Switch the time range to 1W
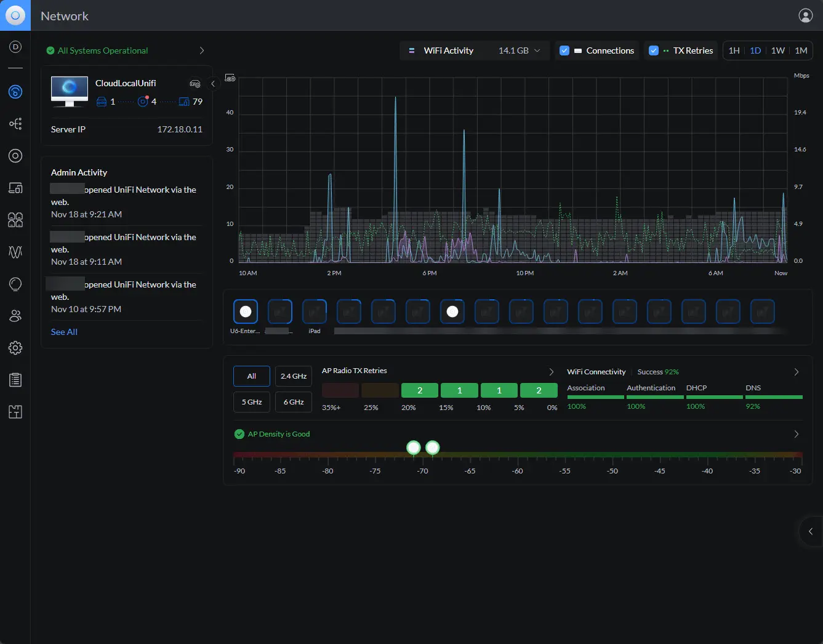 click(778, 50)
